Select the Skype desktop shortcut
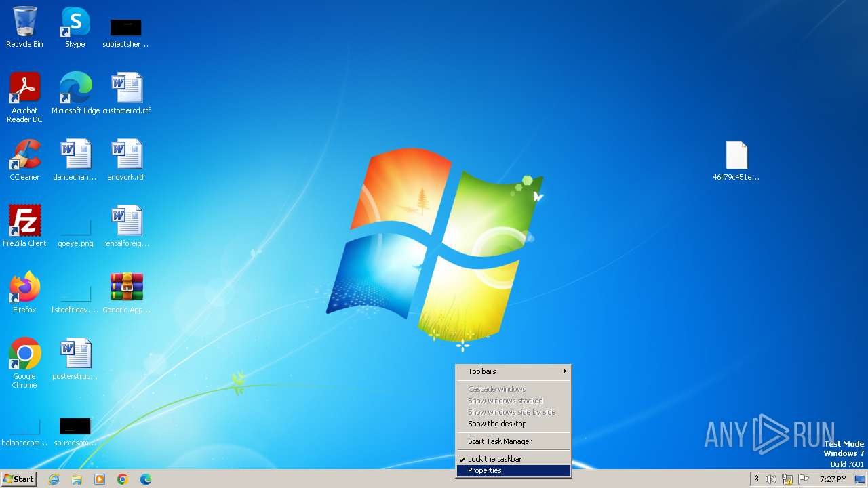 (x=75, y=27)
